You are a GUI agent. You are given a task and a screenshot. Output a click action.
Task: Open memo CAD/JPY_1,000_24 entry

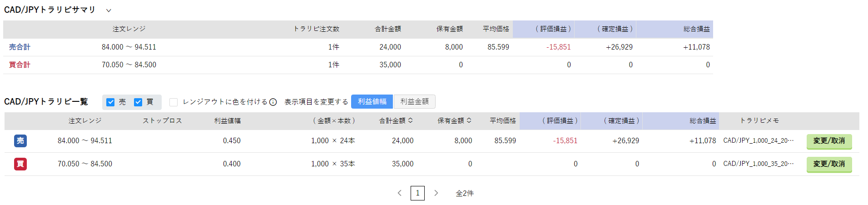[759, 140]
